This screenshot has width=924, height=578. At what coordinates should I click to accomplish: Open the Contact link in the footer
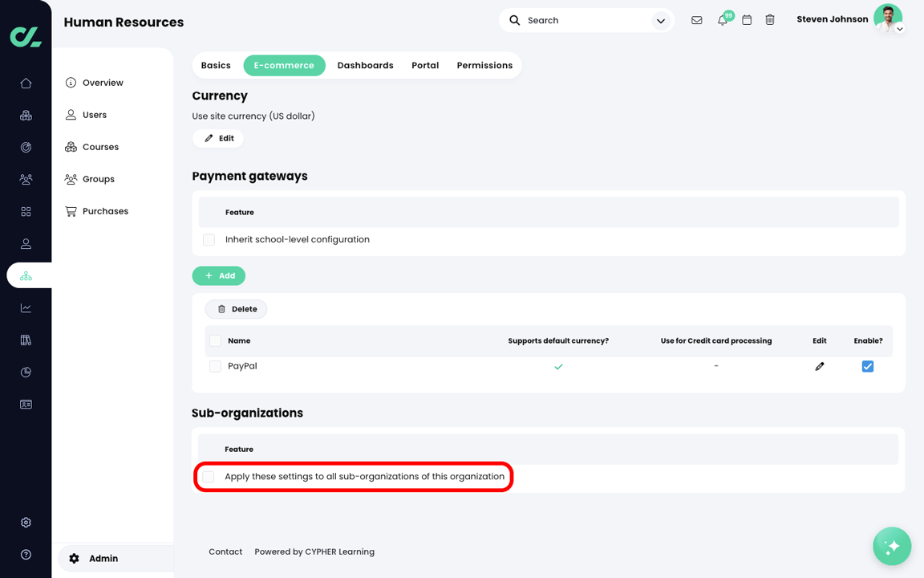click(225, 552)
